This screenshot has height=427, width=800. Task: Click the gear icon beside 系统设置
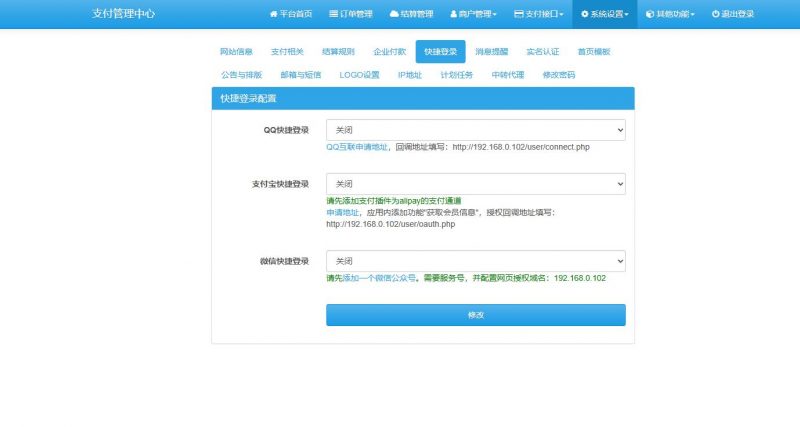[x=585, y=14]
